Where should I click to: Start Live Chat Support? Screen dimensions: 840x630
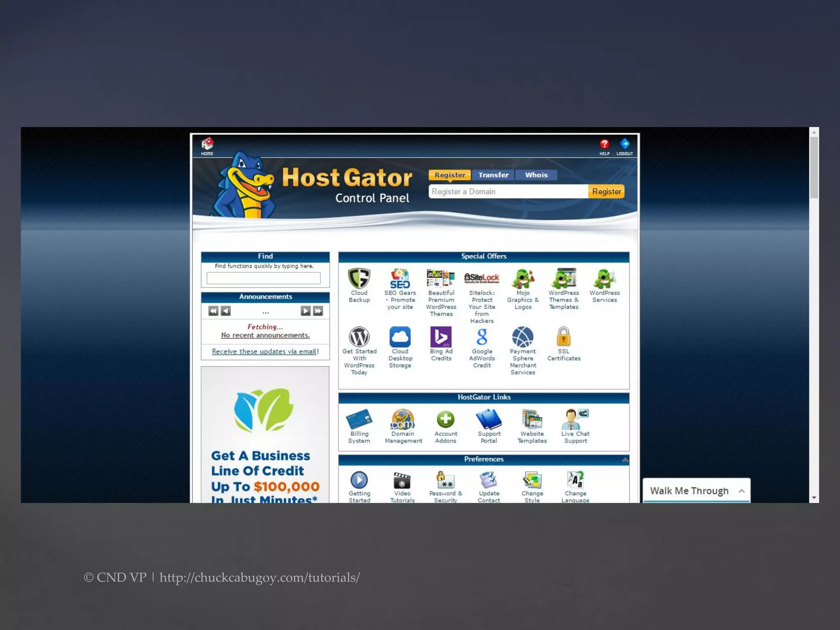[x=575, y=427]
